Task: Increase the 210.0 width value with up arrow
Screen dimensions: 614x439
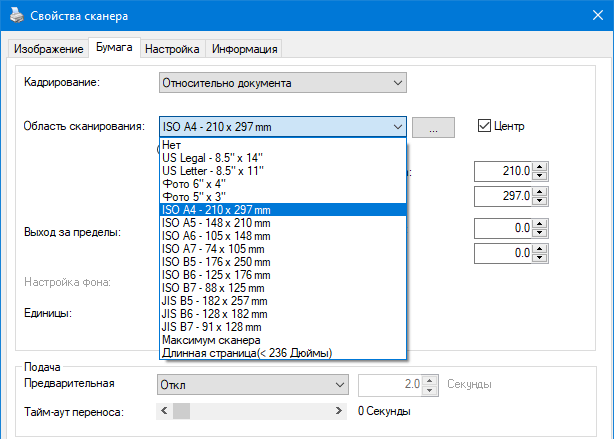Action: (540, 167)
